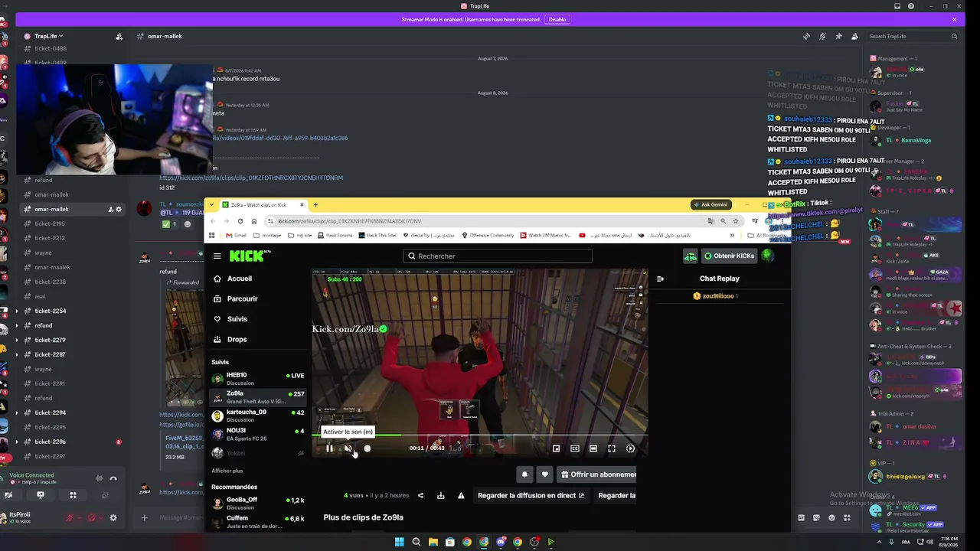Open GooBa_Off recommended channel
This screenshot has height=551, width=980.
pos(257,503)
